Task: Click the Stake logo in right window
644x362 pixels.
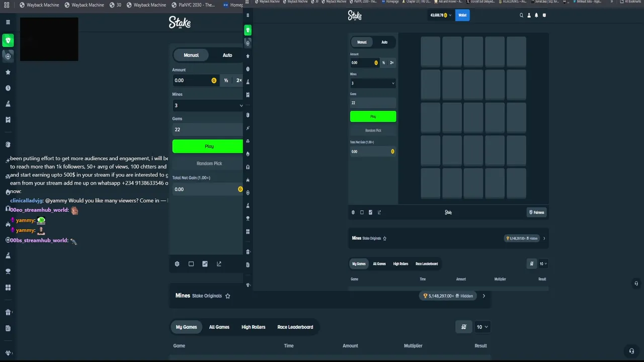Action: point(355,16)
